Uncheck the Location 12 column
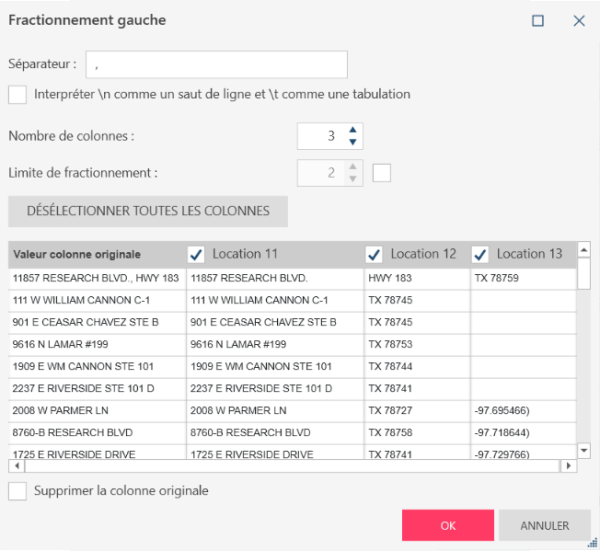The height and width of the screenshot is (551, 600). click(375, 254)
